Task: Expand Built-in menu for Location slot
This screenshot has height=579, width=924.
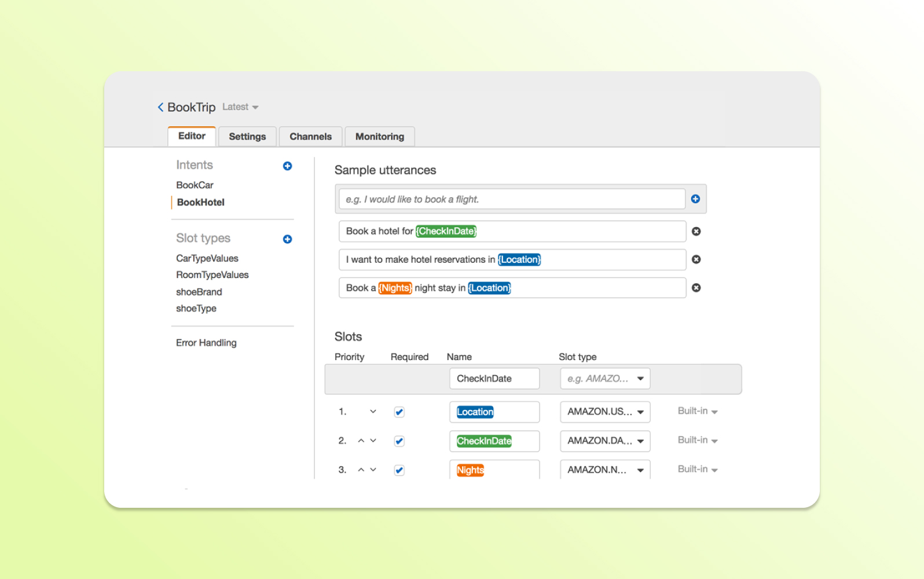Action: pos(698,411)
